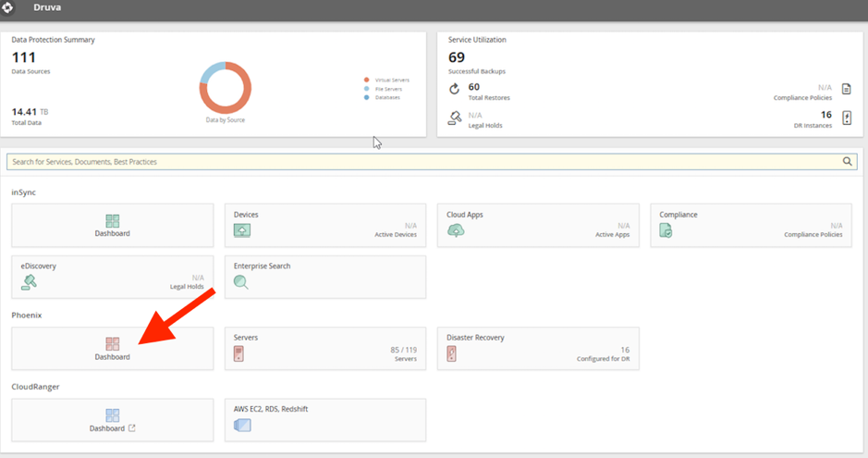Click the Servers red server icon

[238, 353]
